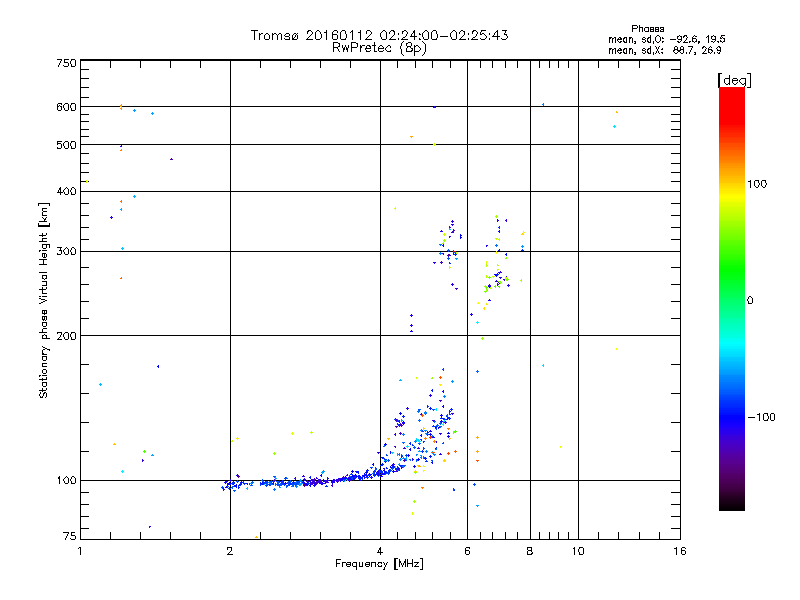Click the x-axis tick label '2'
This screenshot has width=800, height=600.
tap(230, 551)
